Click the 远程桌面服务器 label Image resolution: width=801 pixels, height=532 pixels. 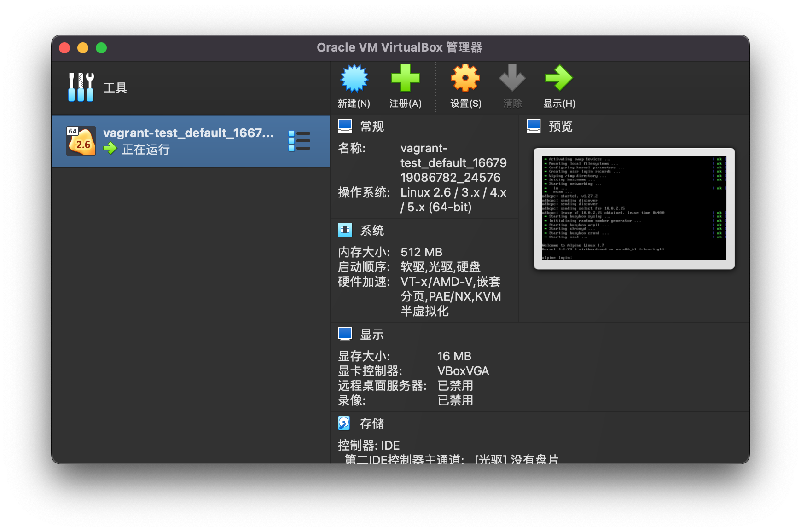[x=382, y=386]
